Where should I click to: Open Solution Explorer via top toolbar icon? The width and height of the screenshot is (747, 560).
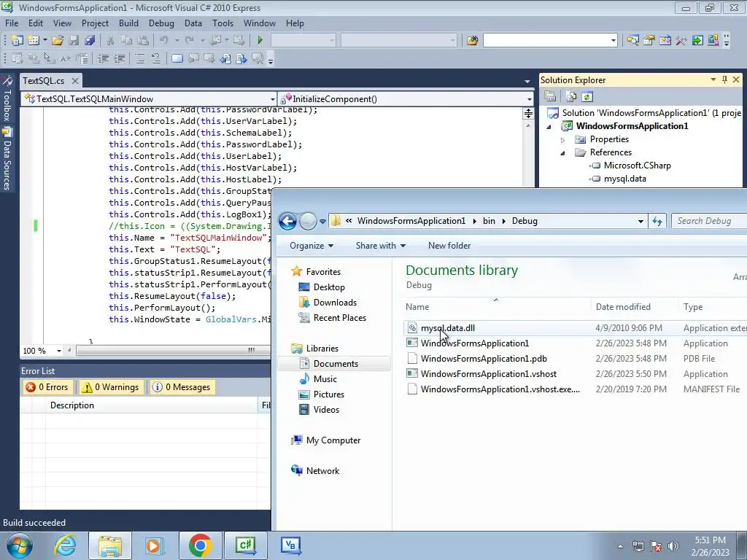click(x=632, y=41)
